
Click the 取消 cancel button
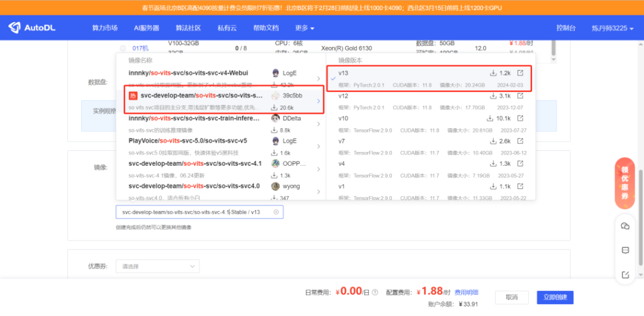[x=511, y=298]
